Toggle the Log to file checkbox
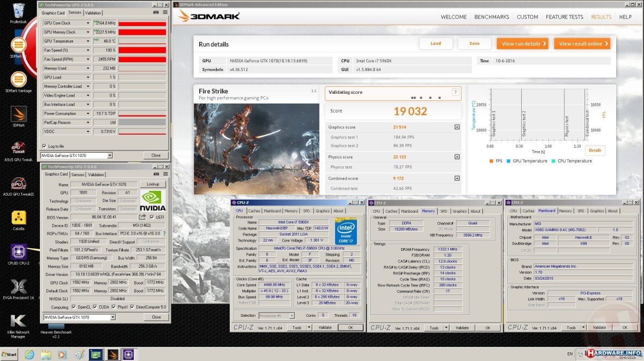Viewport: 644px width, 361px height. [x=44, y=146]
